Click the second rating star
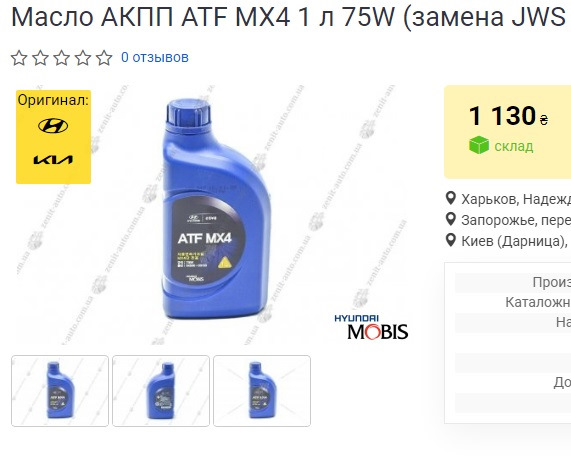Viewport: 571px width, 461px height. coord(40,58)
